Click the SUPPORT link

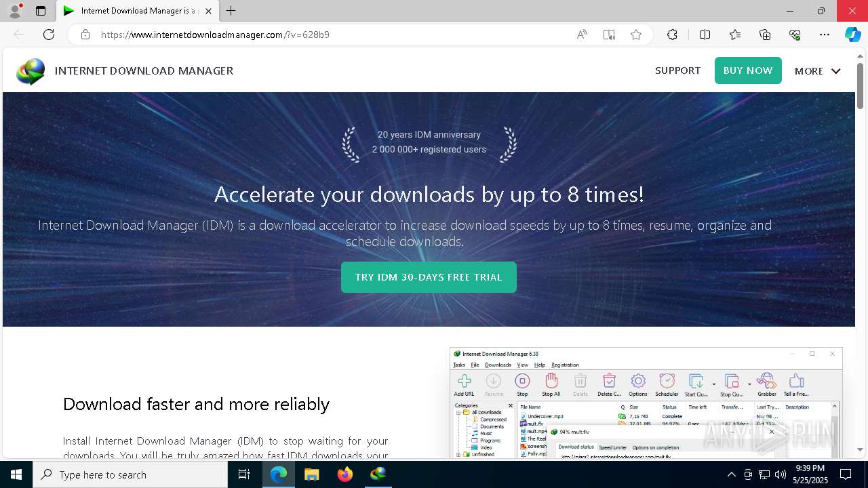click(x=677, y=70)
